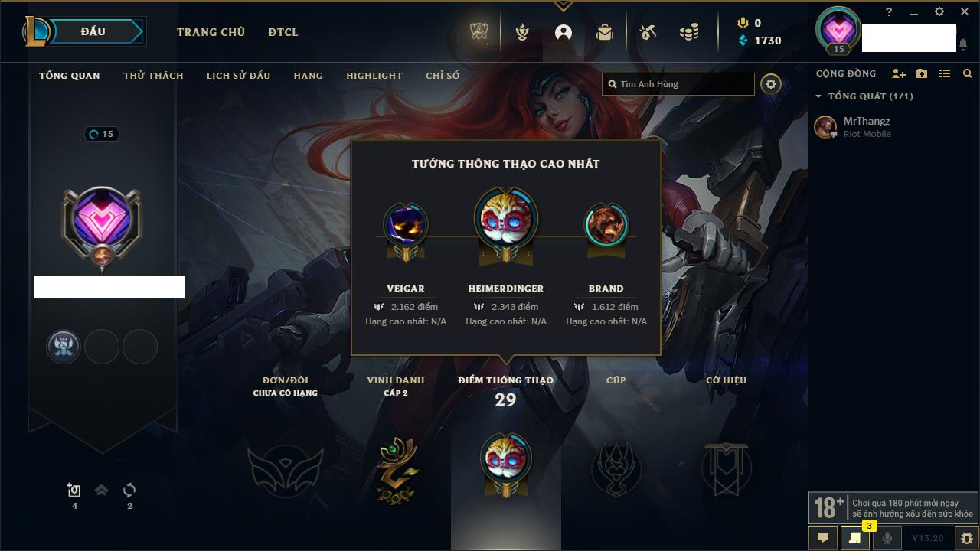Click the add friend icon

(x=899, y=73)
